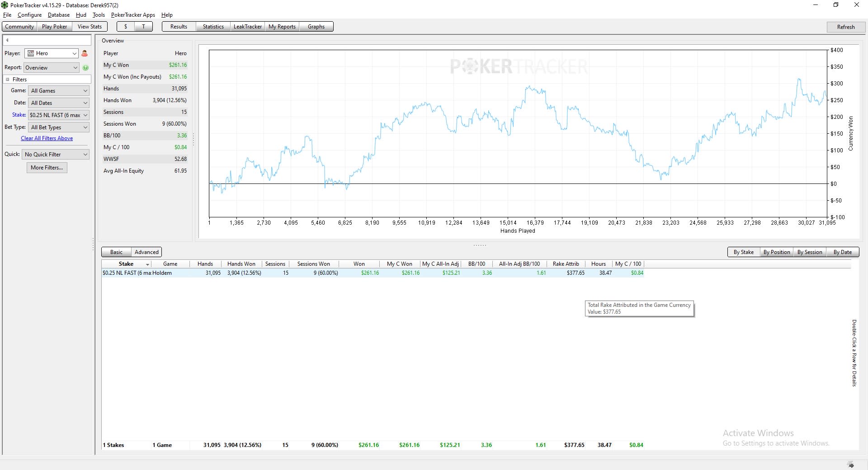Viewport: 868px width, 470px height.
Task: Expand the Quick filter dropdown
Action: coord(56,155)
